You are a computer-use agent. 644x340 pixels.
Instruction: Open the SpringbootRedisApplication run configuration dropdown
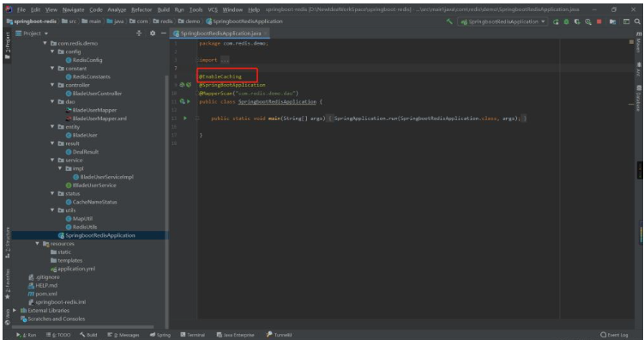coord(503,21)
